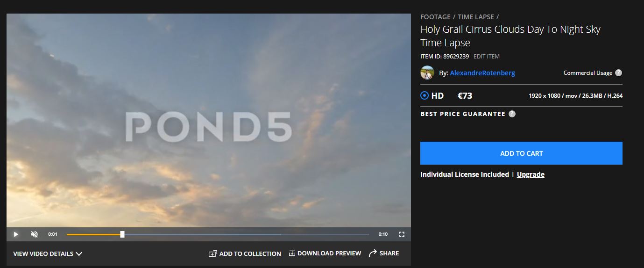Click Download Preview

click(325, 253)
